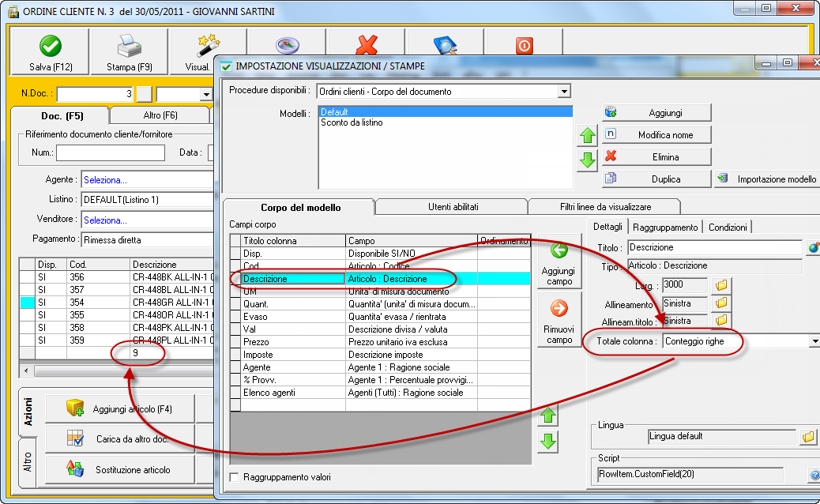Image resolution: width=820 pixels, height=504 pixels.
Task: Click folder icon next to Allineam.titolo field
Action: tap(722, 320)
